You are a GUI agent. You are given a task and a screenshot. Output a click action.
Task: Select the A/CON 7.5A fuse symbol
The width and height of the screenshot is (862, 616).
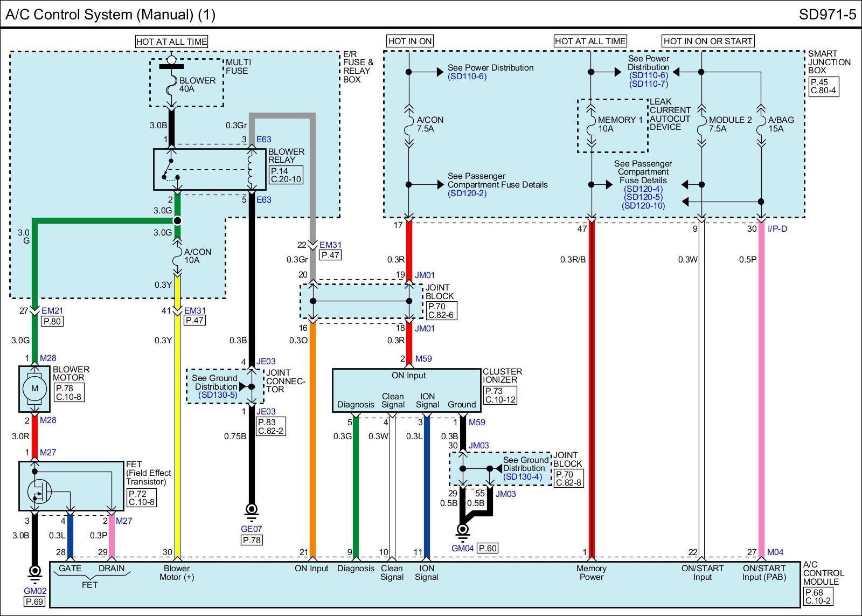tap(409, 124)
